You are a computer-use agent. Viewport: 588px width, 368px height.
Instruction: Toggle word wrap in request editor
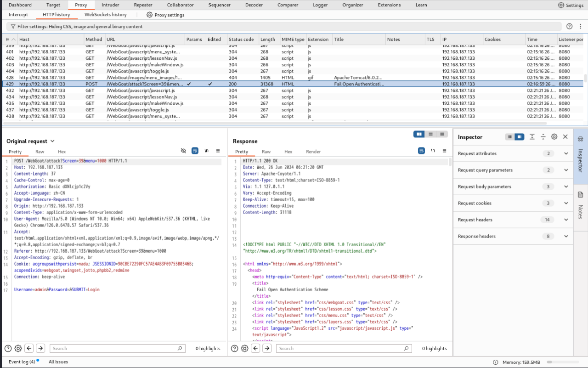pyautogui.click(x=195, y=151)
